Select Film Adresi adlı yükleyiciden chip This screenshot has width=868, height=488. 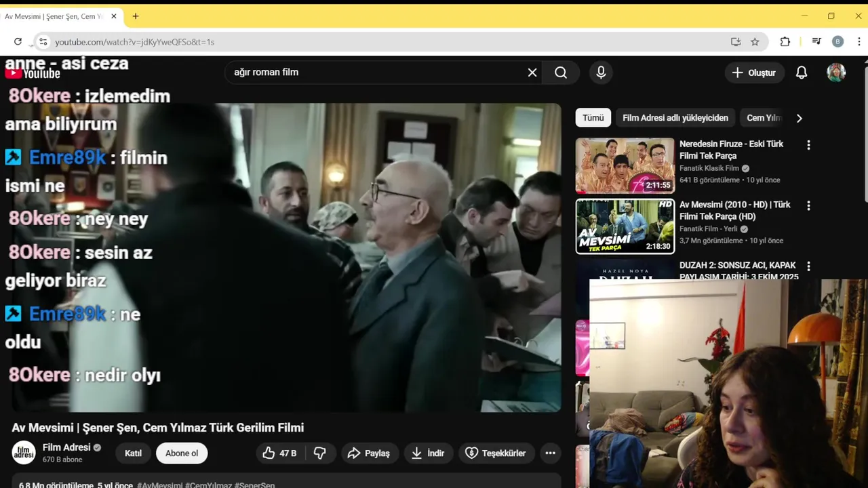675,118
